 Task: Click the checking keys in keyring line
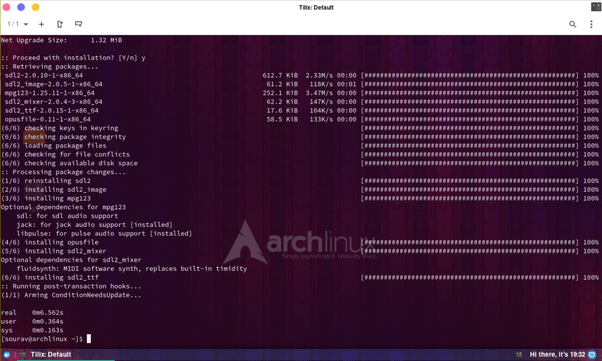[60, 128]
